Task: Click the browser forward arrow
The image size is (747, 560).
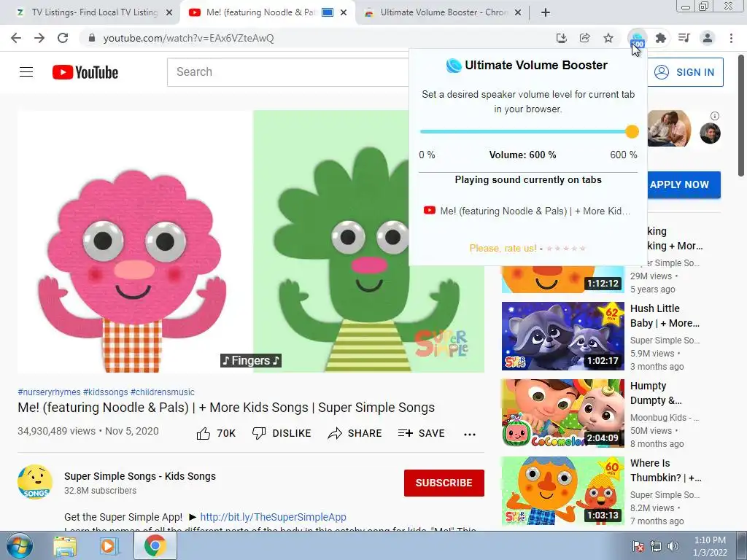Action: point(39,38)
